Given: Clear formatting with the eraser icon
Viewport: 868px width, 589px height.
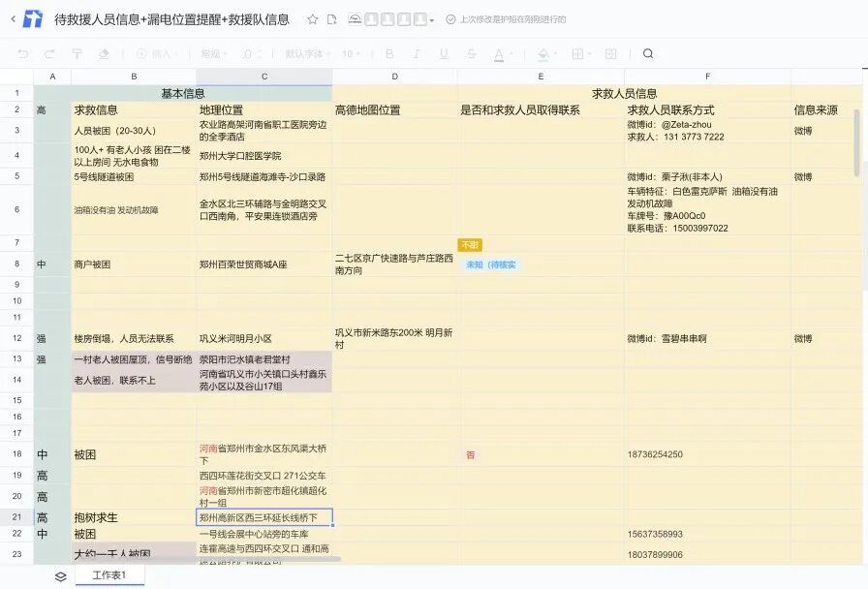Looking at the screenshot, I should click(x=104, y=53).
